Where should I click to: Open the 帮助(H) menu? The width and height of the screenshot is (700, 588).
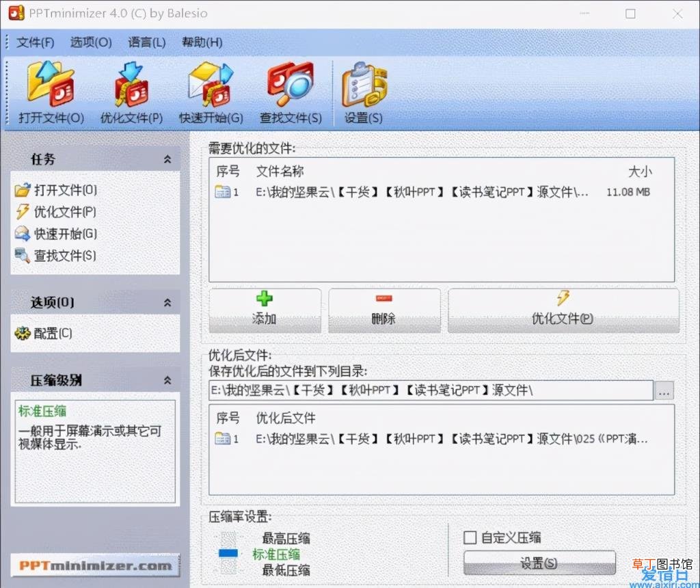coord(202,42)
